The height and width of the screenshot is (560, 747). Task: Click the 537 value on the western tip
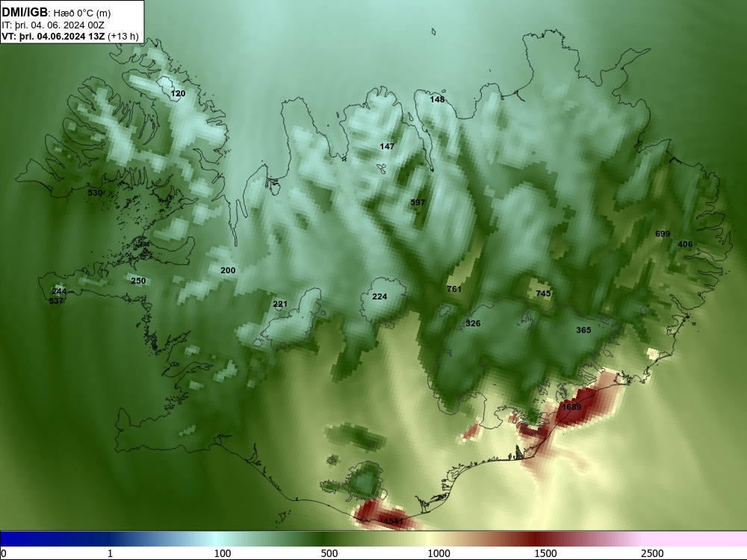click(x=56, y=301)
